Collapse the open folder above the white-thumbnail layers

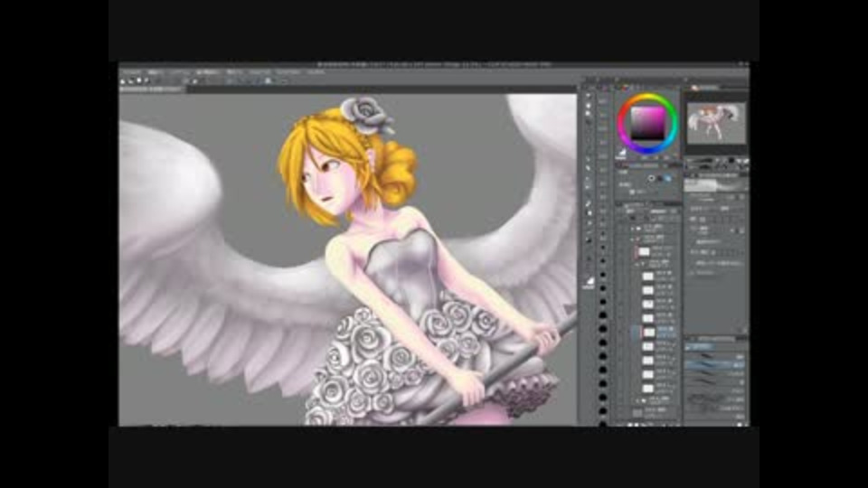(x=638, y=265)
